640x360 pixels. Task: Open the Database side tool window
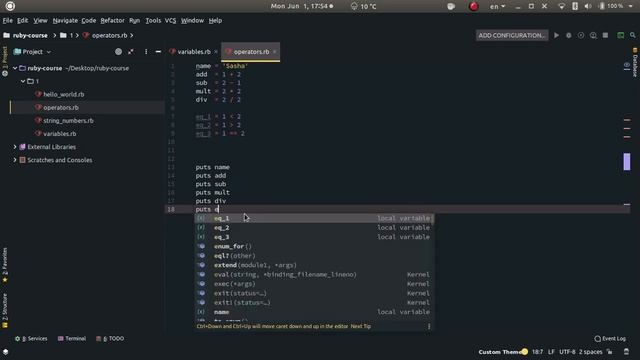click(635, 62)
